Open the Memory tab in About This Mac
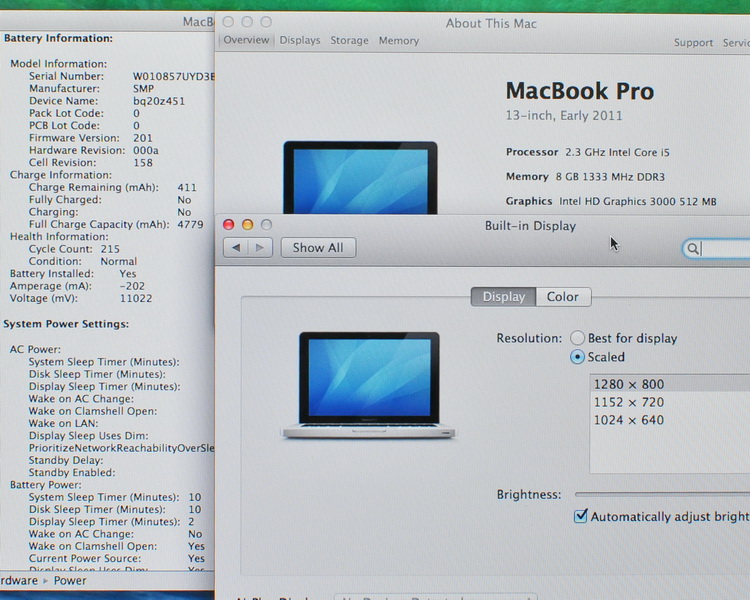 coord(399,41)
